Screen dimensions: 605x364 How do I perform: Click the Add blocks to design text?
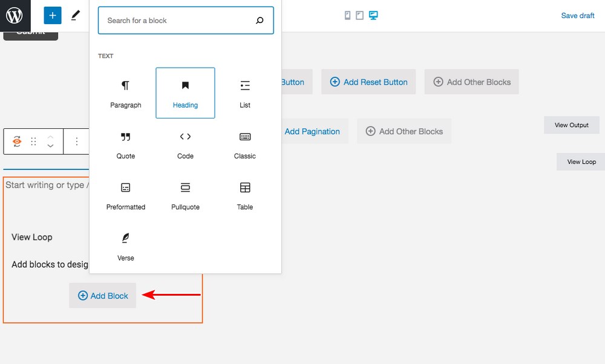[x=50, y=264]
